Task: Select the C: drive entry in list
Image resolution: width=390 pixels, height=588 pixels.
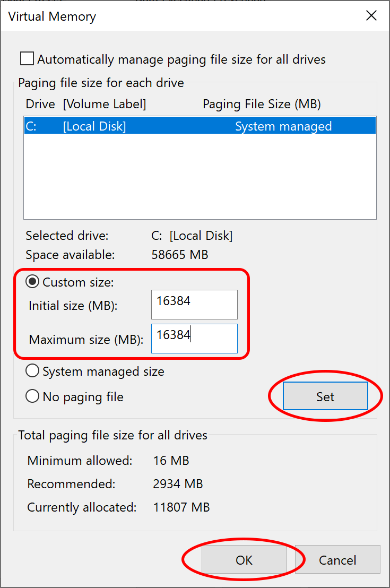Action: point(31,126)
